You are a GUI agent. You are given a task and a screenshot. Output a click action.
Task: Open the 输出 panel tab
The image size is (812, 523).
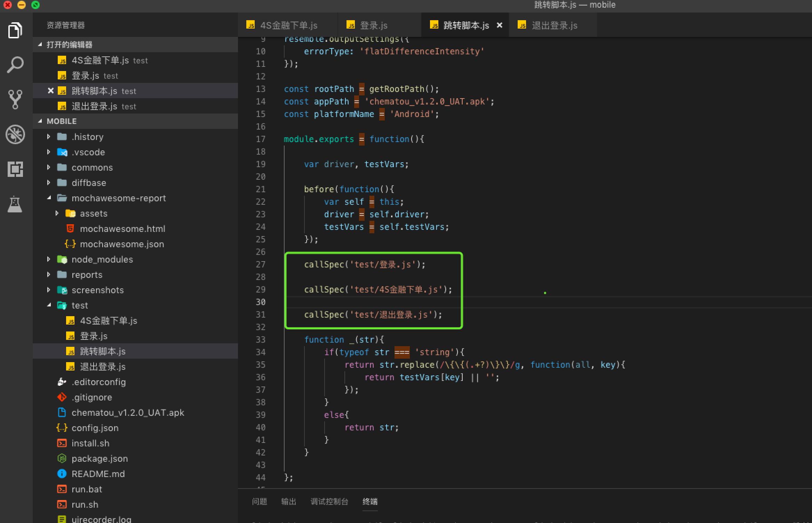288,501
